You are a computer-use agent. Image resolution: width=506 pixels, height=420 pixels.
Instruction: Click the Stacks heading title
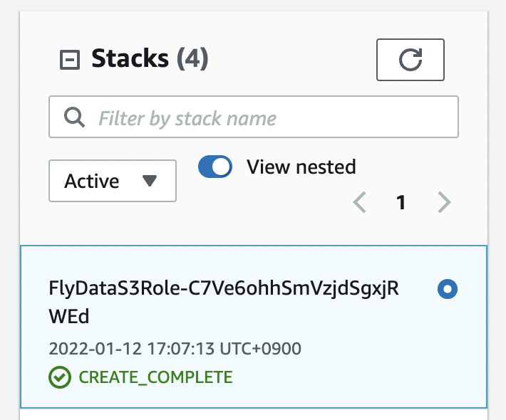click(130, 58)
